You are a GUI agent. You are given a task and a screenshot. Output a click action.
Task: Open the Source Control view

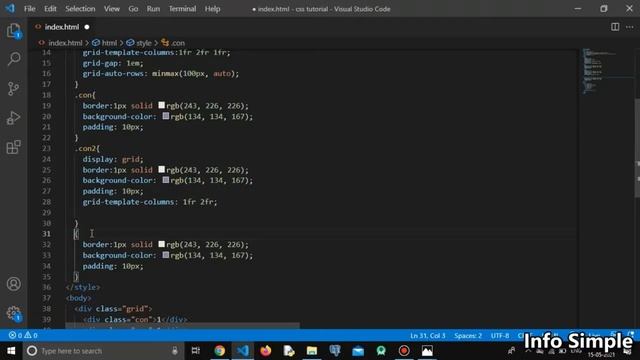(13, 89)
